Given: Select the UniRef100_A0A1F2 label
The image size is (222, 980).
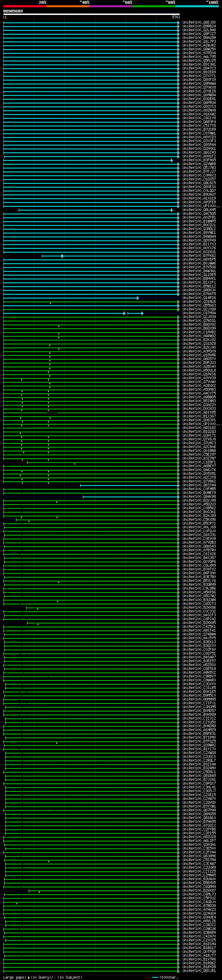Looking at the screenshot, I should pos(199,156).
